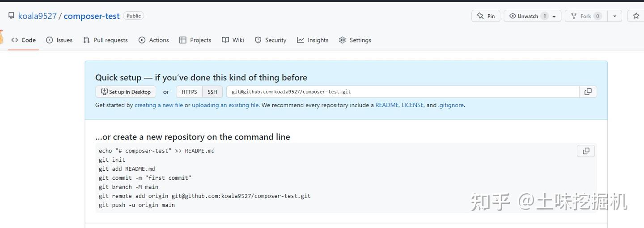Open the Set up in Desktop option
Image resolution: width=644 pixels, height=228 pixels.
point(126,92)
